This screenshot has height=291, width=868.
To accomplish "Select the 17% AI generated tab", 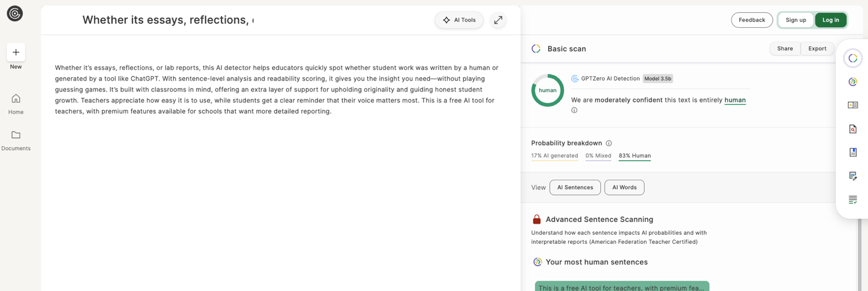I will tap(554, 156).
